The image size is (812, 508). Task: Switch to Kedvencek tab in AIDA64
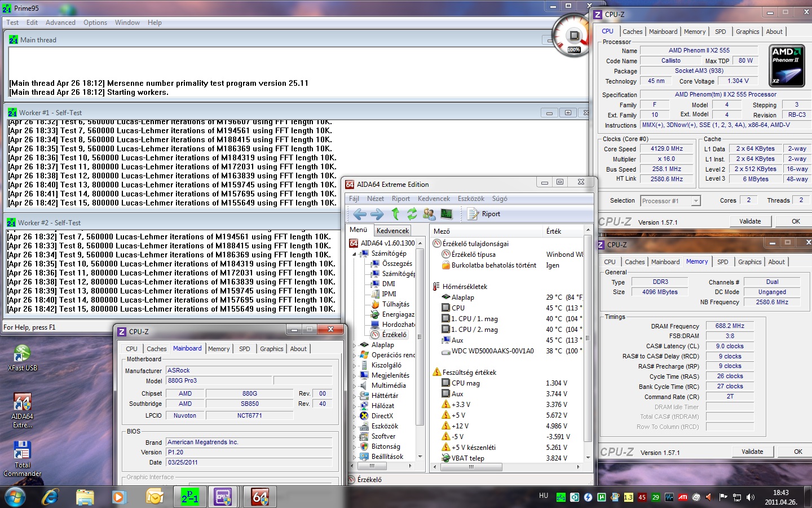392,230
